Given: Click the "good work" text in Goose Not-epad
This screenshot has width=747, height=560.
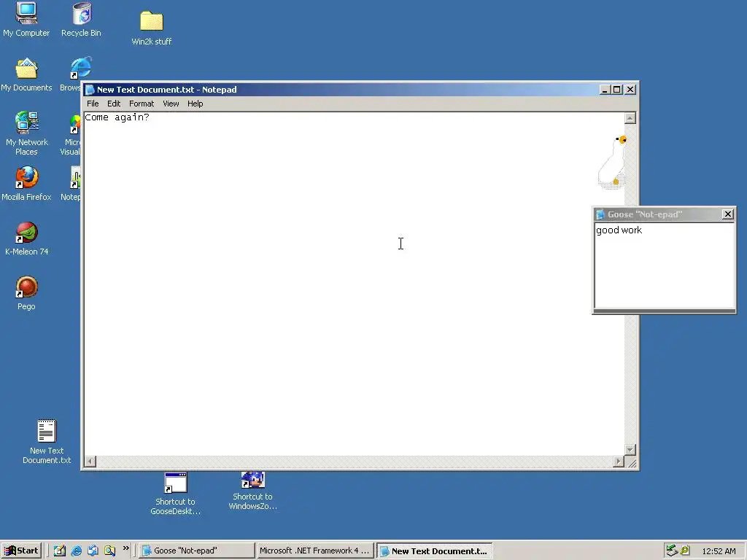Looking at the screenshot, I should coord(619,230).
